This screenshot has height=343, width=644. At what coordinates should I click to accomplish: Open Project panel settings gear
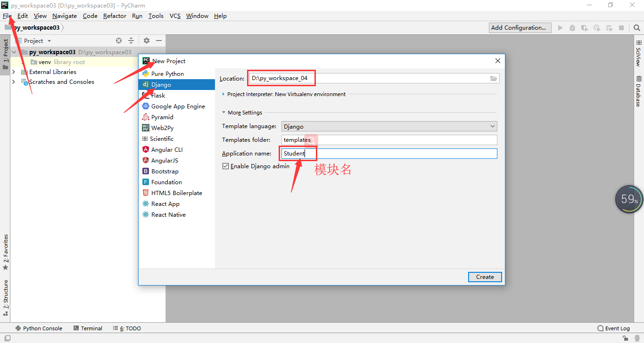click(147, 41)
